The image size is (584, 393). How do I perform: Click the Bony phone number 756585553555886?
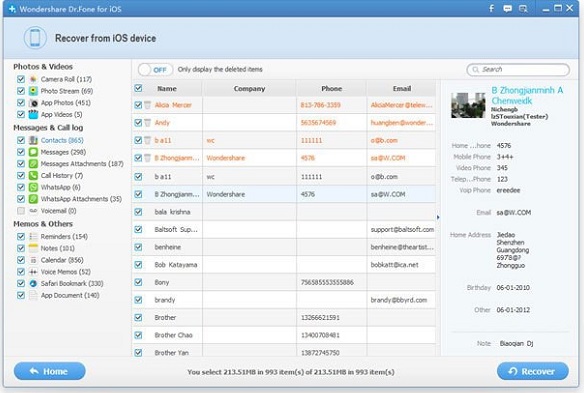pyautogui.click(x=327, y=282)
